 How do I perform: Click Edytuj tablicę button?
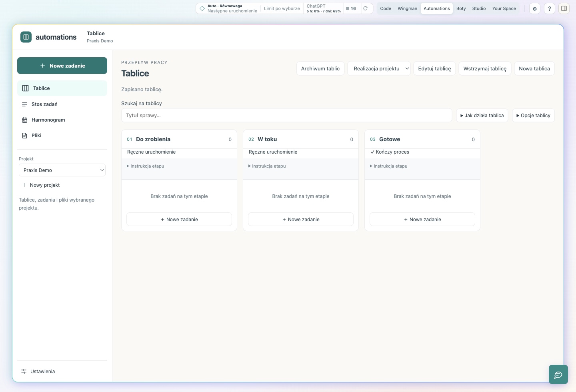pos(434,68)
